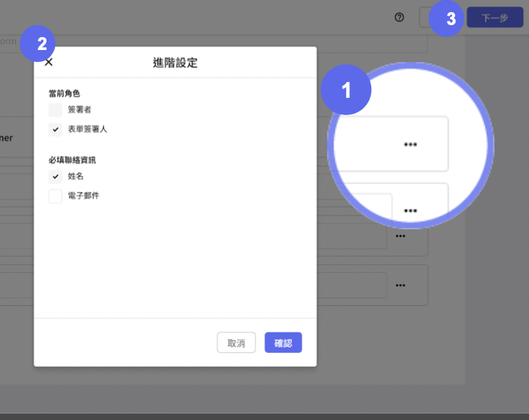The width and height of the screenshot is (529, 420).
Task: Uncheck the 姓名 required contact checkbox
Action: click(56, 176)
